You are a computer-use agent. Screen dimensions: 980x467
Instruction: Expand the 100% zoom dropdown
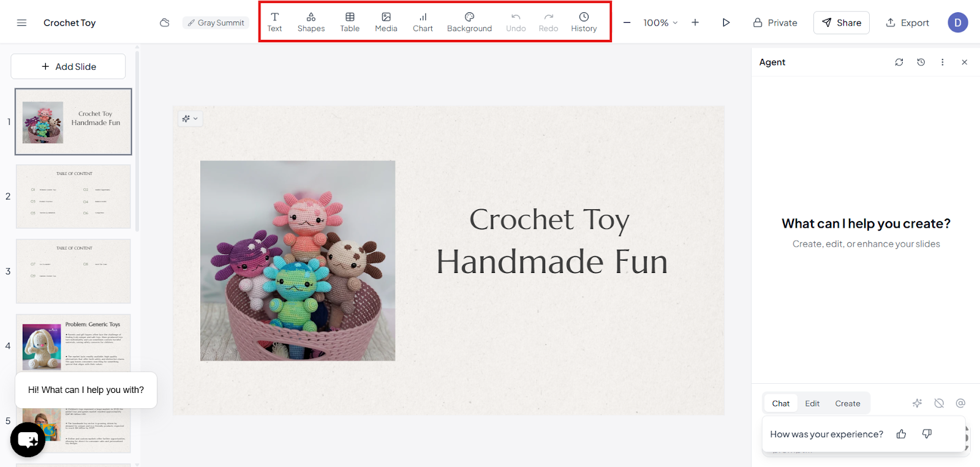tap(660, 23)
